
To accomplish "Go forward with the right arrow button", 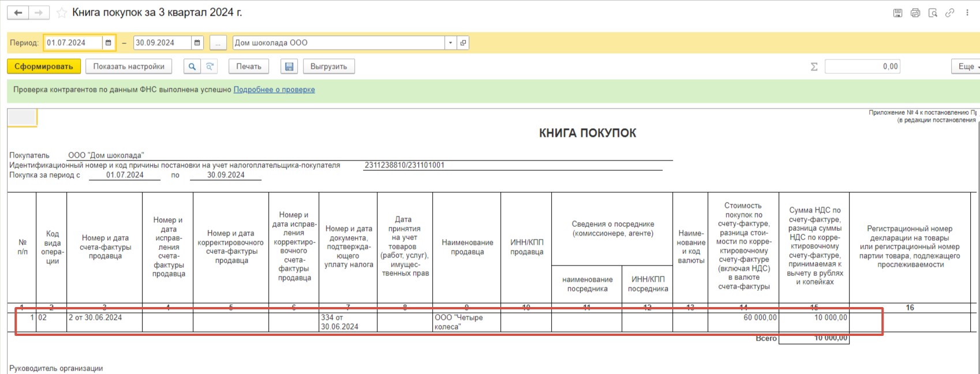I will tap(39, 13).
